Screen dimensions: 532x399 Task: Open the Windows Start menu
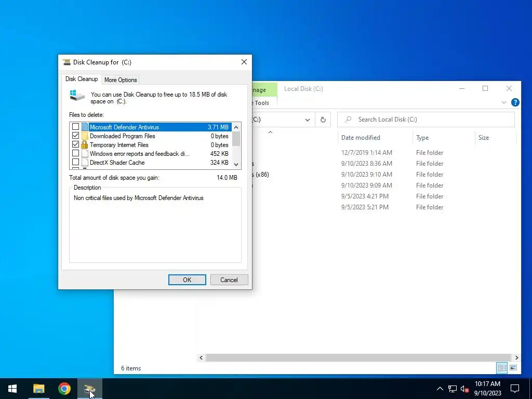[x=12, y=389]
